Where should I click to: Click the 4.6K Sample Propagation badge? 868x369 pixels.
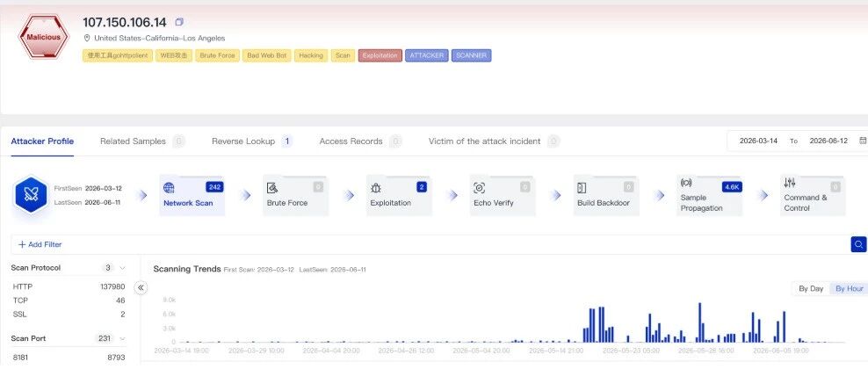tap(732, 187)
